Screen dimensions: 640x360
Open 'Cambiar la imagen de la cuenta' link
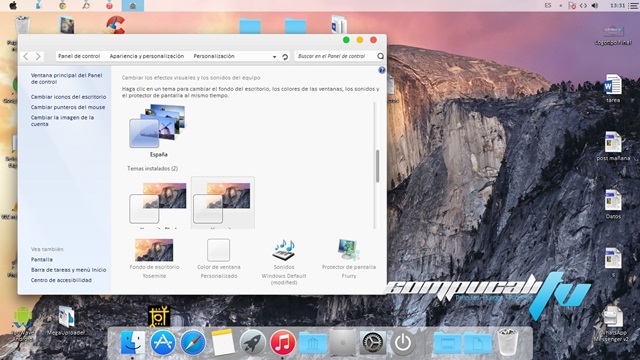click(62, 120)
